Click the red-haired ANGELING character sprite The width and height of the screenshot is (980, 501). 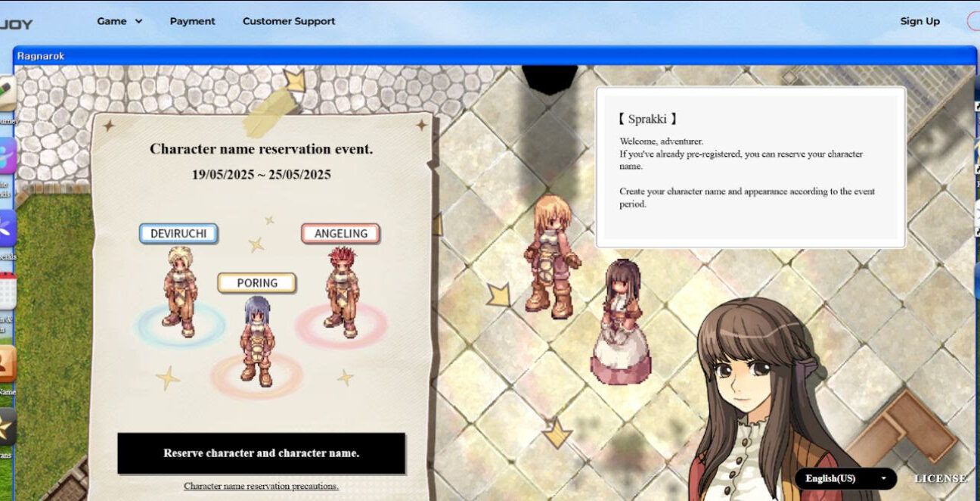click(x=342, y=291)
